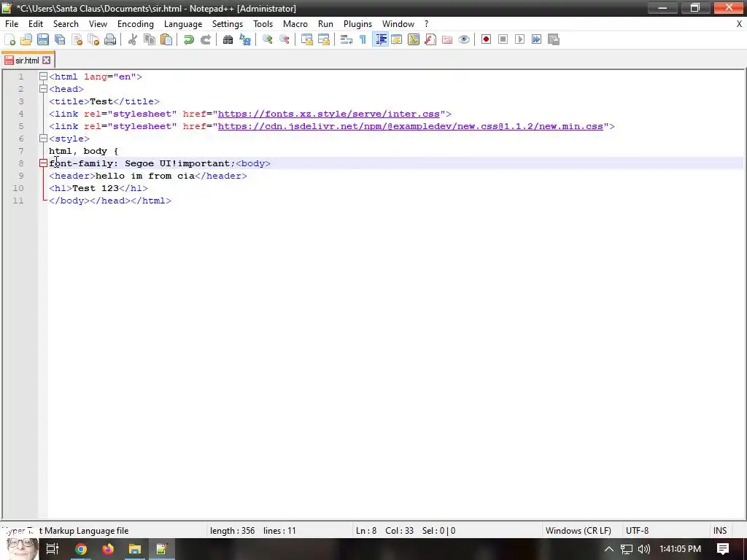747x560 pixels.
Task: Place cursor in 'hello im from cia' text
Action: pyautogui.click(x=145, y=176)
